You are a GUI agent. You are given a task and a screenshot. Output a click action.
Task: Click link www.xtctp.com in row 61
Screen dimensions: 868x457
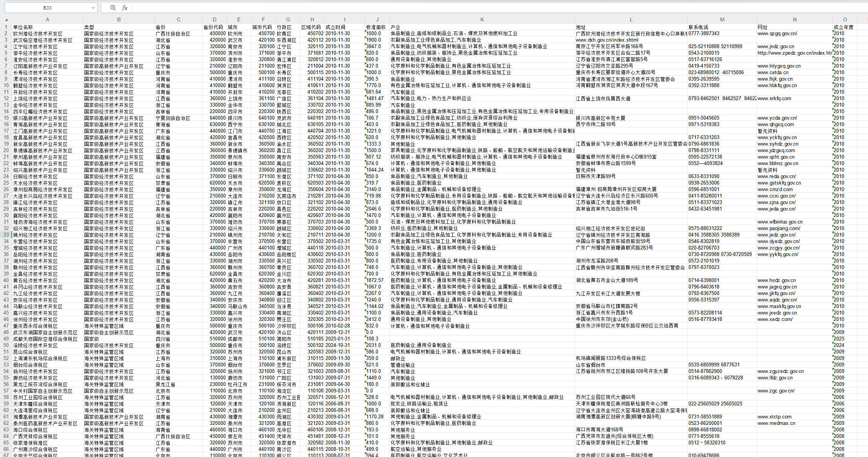(774, 417)
